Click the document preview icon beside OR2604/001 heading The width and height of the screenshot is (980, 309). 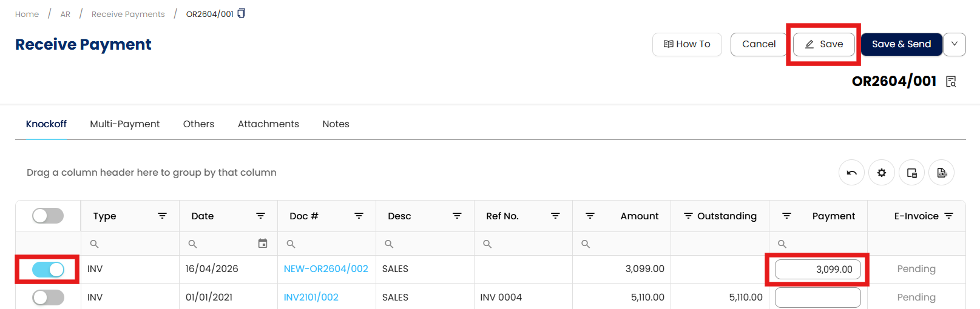[x=951, y=82]
